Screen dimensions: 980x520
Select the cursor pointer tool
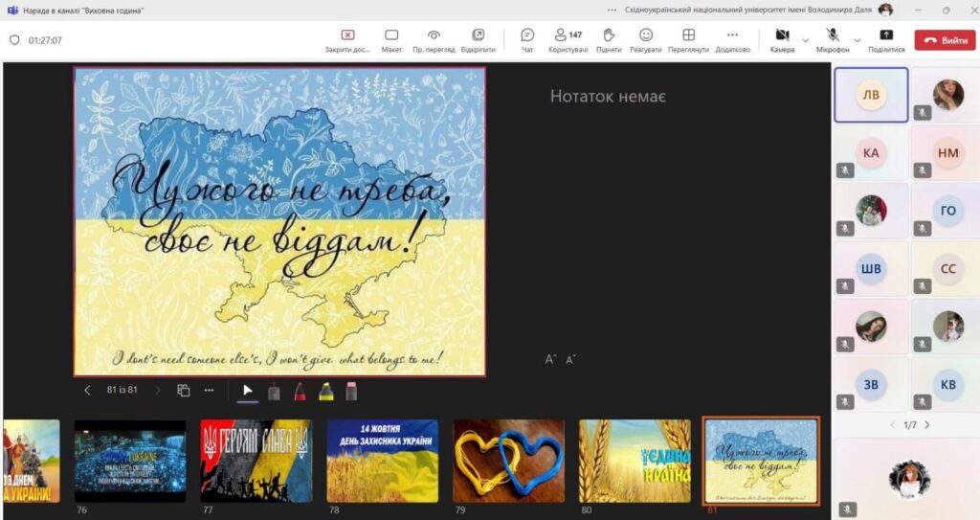pos(248,391)
